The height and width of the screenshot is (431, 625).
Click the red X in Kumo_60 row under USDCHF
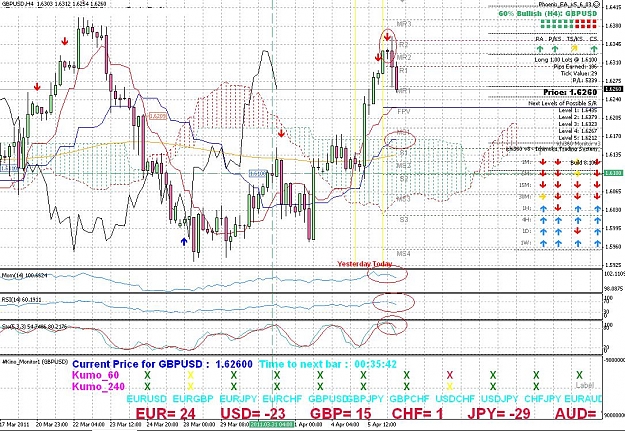click(450, 375)
